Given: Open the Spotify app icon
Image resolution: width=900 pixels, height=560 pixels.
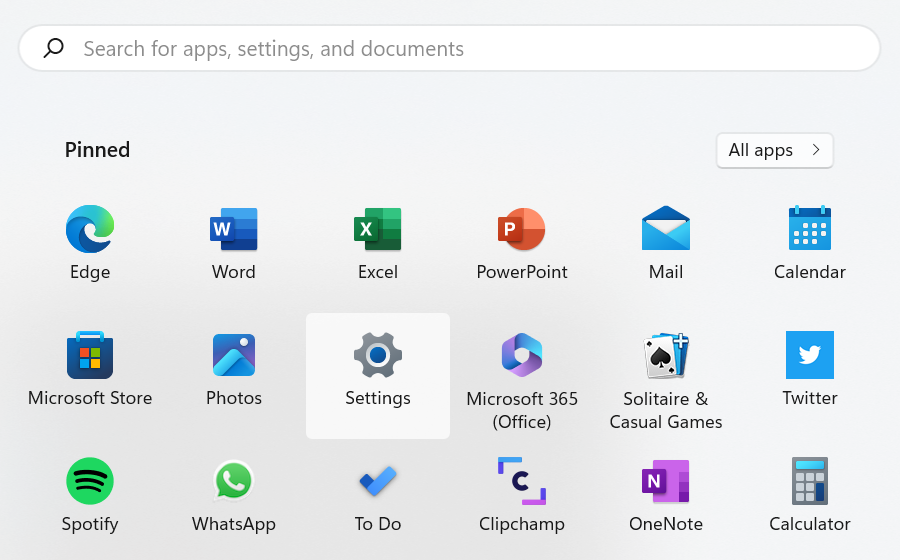Looking at the screenshot, I should [x=90, y=481].
